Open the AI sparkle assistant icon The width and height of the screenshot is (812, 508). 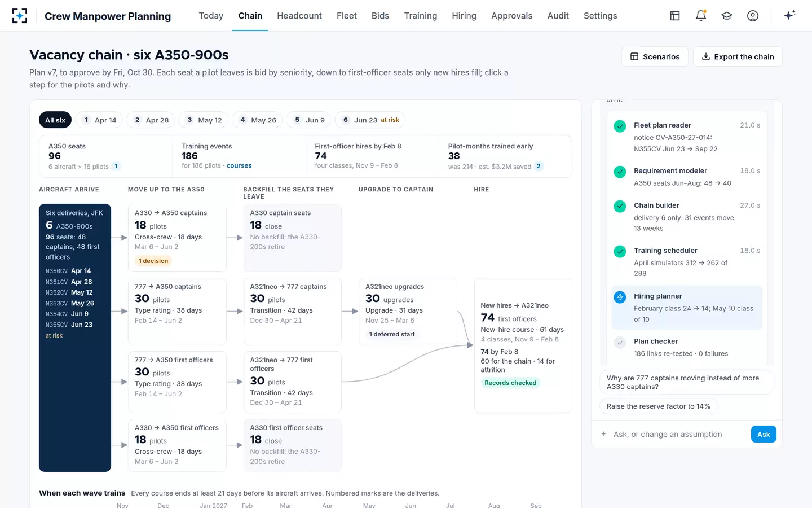coord(789,15)
